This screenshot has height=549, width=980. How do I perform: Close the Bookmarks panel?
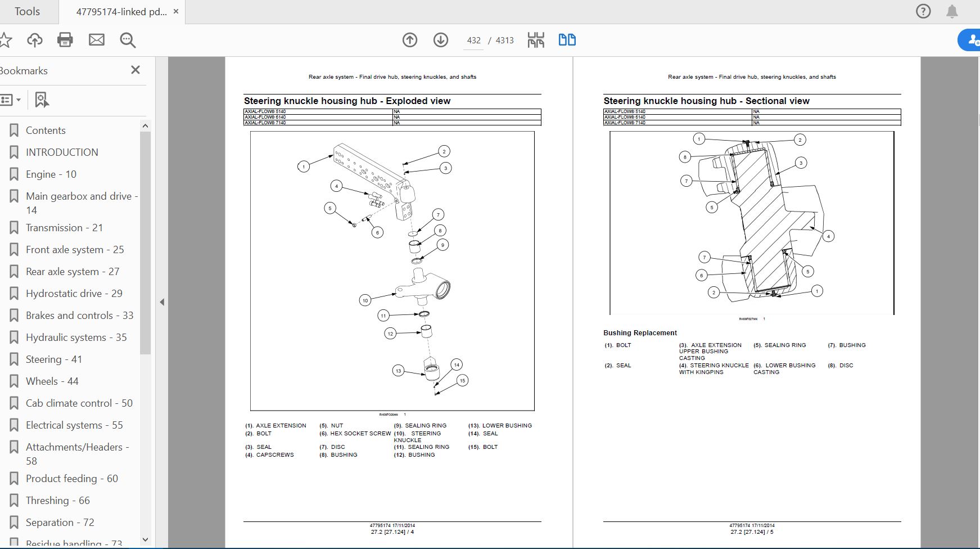point(136,70)
